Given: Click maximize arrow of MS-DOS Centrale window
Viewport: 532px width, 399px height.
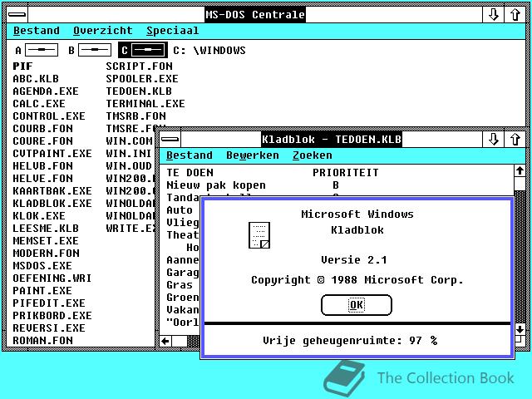Looking at the screenshot, I should (x=515, y=15).
